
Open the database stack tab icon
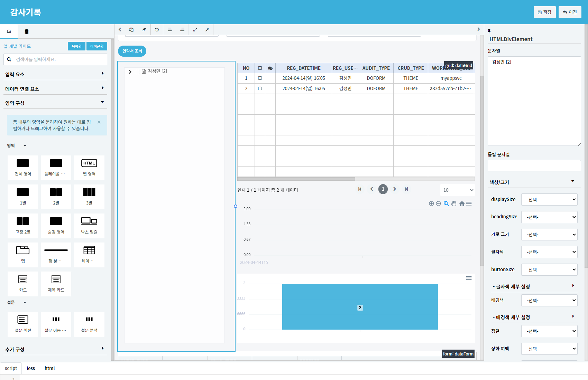coord(27,31)
